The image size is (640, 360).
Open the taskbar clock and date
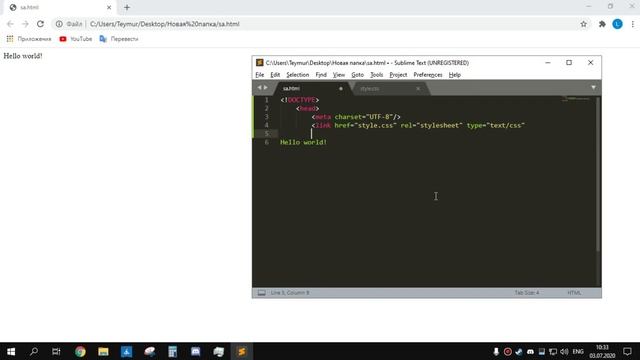pos(602,351)
